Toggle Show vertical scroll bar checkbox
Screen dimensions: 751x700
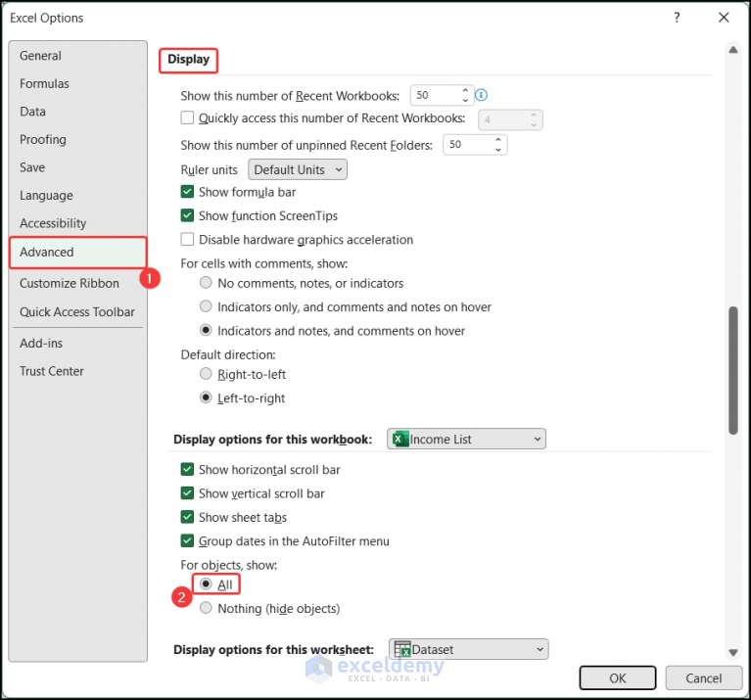tap(187, 493)
